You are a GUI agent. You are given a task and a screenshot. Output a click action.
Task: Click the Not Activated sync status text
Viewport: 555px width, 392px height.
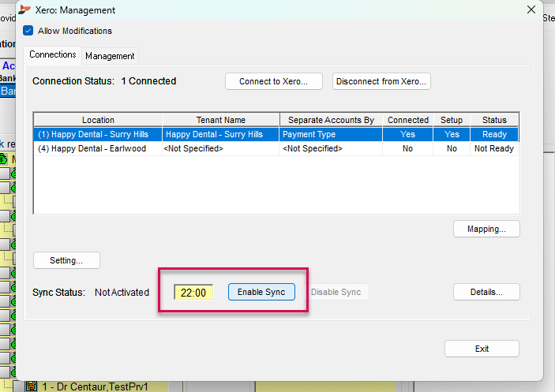pos(122,293)
